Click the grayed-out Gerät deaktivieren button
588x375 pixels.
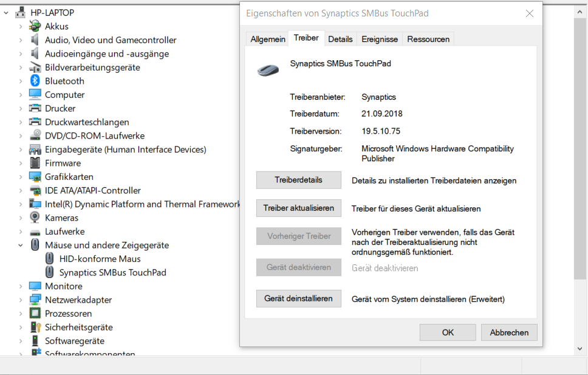pyautogui.click(x=298, y=267)
